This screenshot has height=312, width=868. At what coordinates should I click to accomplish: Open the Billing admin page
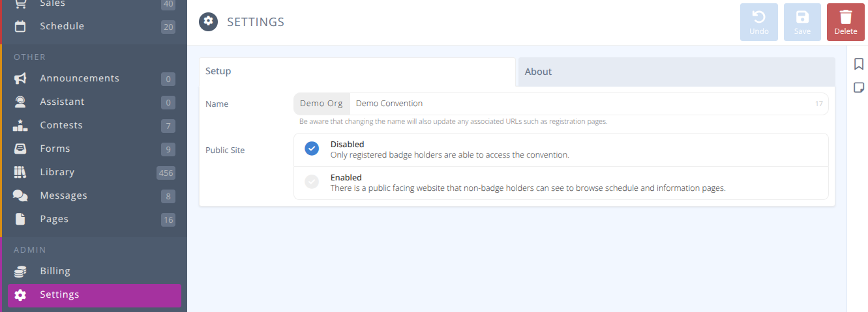point(95,272)
